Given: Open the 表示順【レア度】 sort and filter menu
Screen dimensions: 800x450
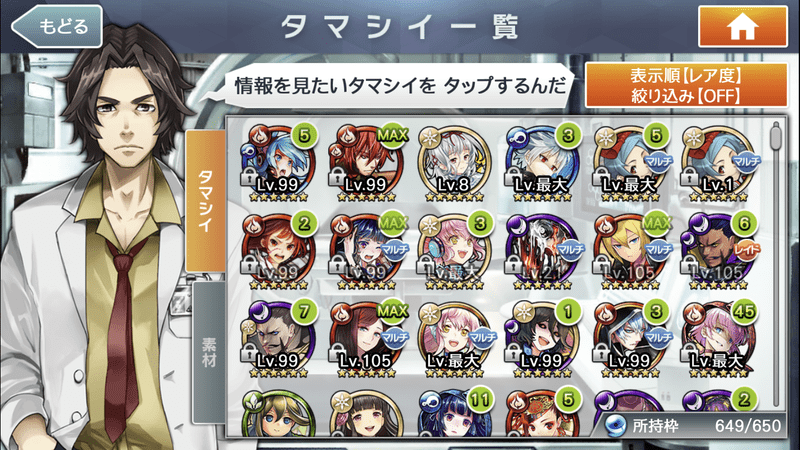Looking at the screenshot, I should (x=686, y=85).
